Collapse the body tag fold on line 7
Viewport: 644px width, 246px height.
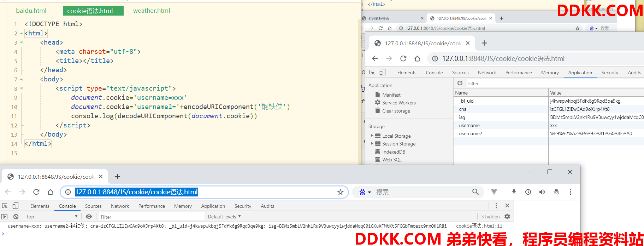pos(21,79)
